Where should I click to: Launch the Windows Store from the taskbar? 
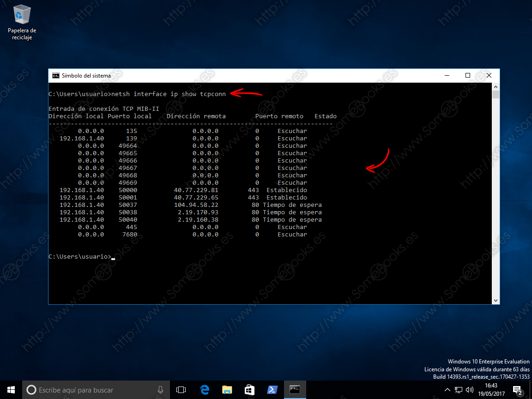249,389
